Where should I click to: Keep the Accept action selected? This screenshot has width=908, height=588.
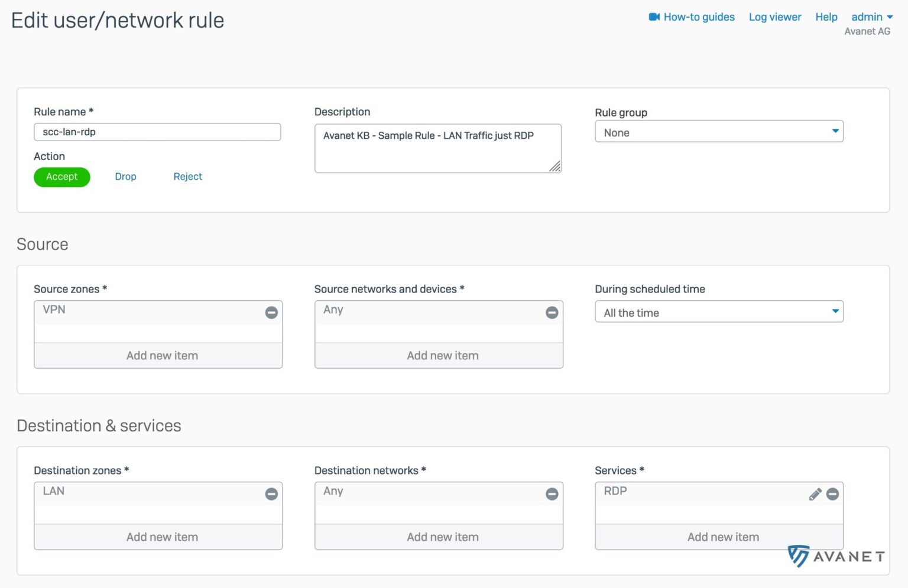point(61,176)
